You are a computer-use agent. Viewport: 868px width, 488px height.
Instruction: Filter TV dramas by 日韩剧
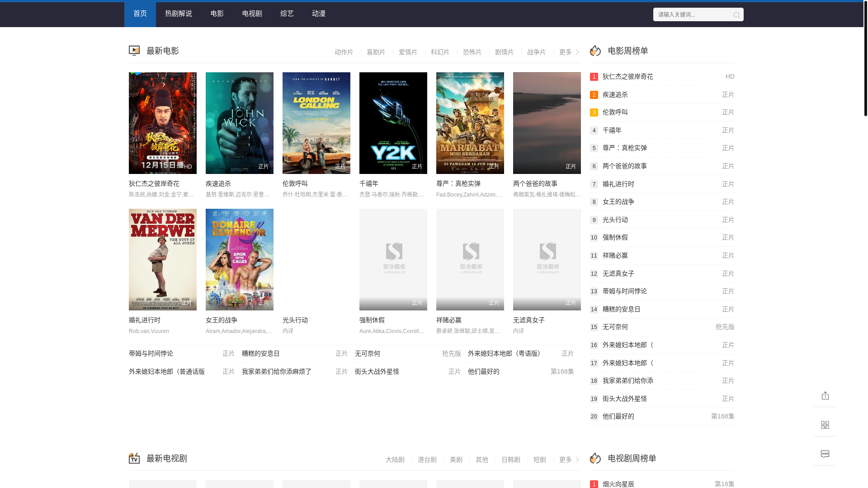(x=511, y=460)
